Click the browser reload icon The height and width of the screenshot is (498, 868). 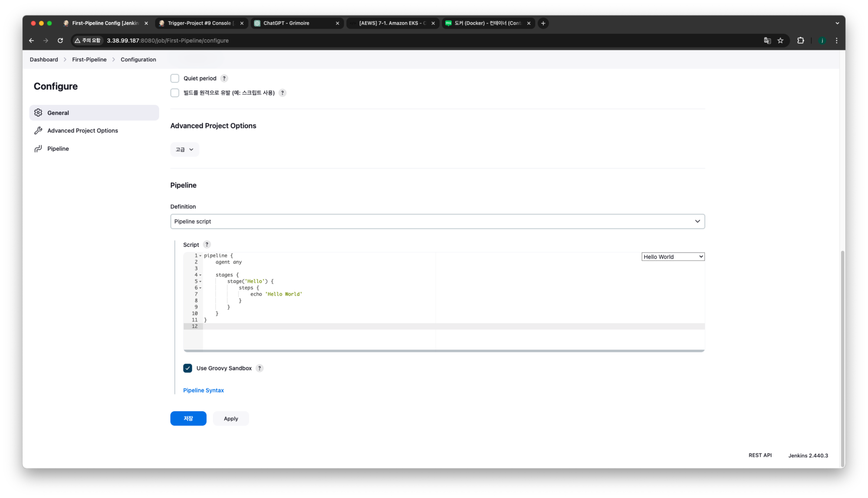click(x=60, y=40)
